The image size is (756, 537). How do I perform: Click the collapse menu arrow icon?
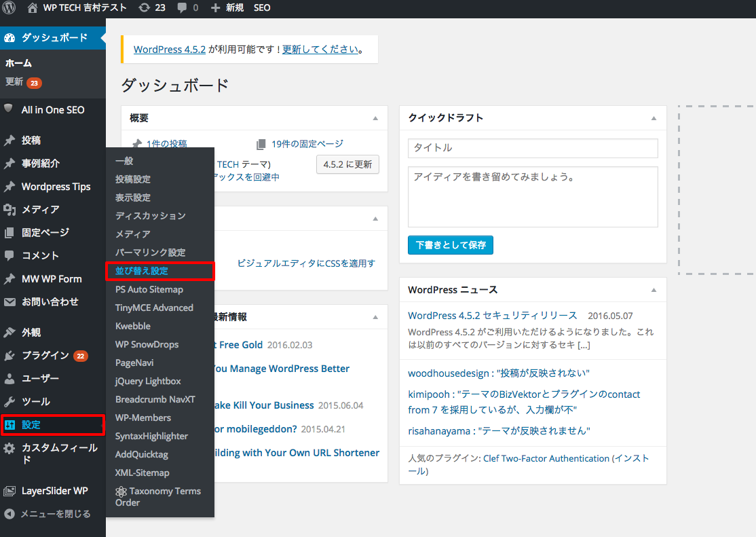point(9,514)
